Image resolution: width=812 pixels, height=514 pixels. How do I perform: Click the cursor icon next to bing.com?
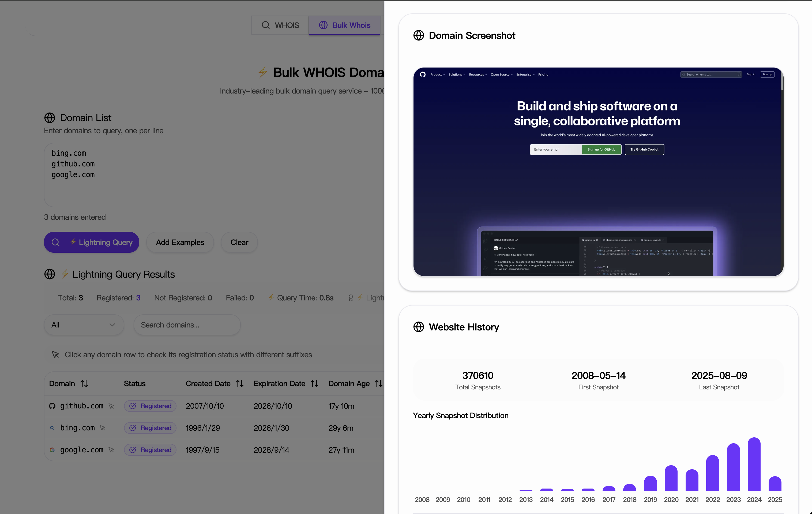pos(103,428)
